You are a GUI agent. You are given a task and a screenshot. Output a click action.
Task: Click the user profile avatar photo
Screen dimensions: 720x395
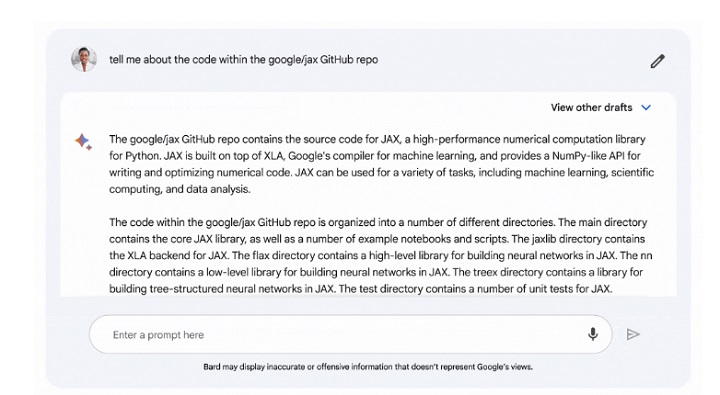click(84, 59)
